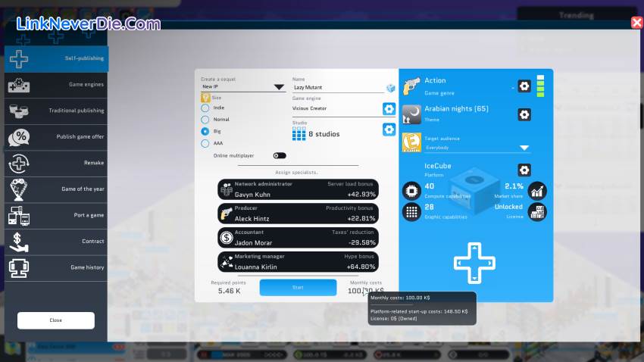Click the Close button in sidebar
This screenshot has height=362, width=644.
pyautogui.click(x=56, y=320)
